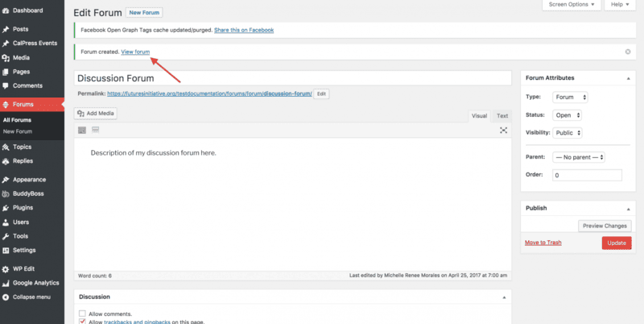Expand the Screen Options panel
Image resolution: width=644 pixels, height=324 pixels.
572,5
